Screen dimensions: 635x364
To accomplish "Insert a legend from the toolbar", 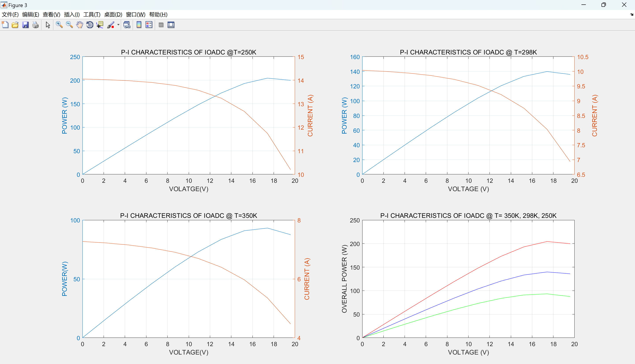I will tap(149, 25).
